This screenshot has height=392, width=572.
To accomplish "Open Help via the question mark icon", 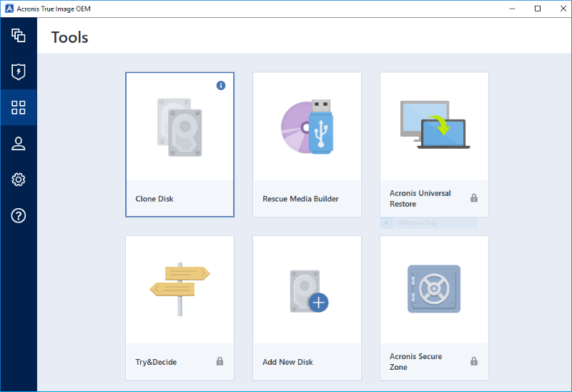I will pos(19,216).
